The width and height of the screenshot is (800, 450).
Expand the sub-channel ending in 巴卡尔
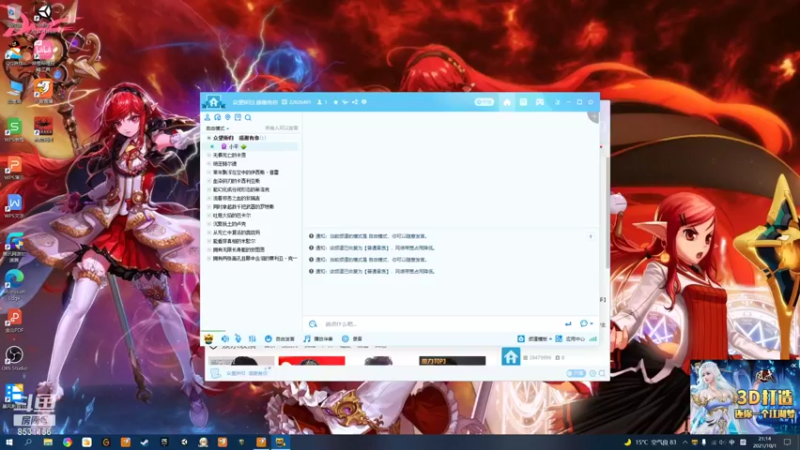[209, 215]
